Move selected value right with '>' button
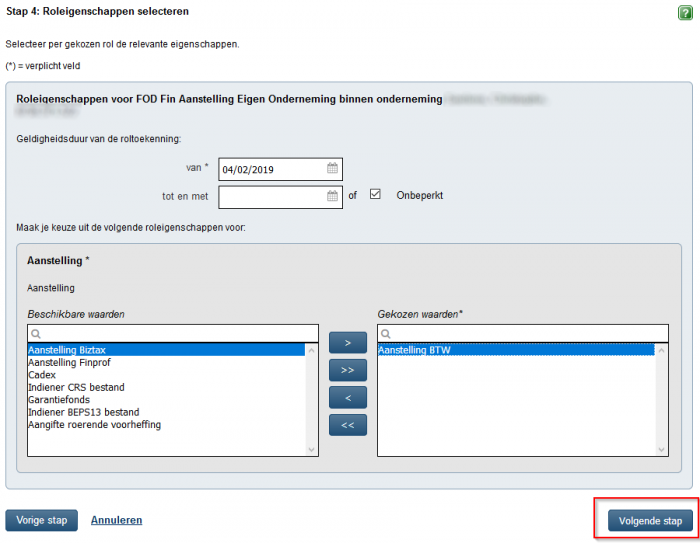Viewport: 700px width, 543px height. tap(347, 343)
